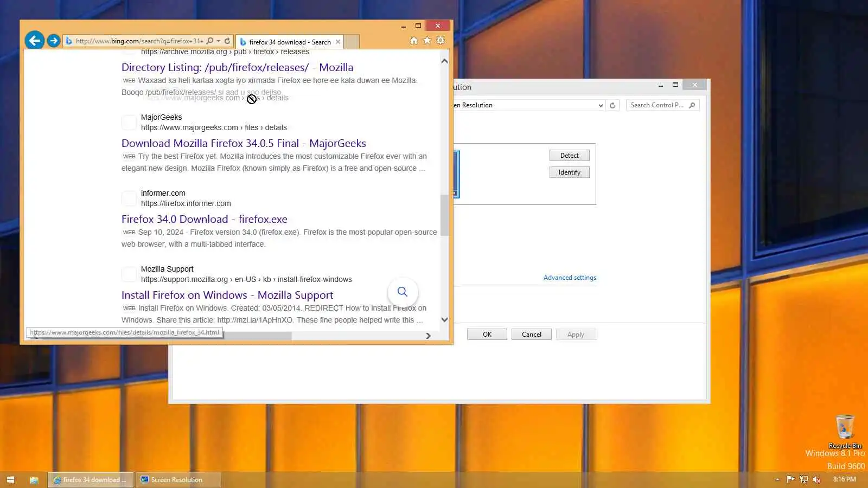Open the network icon in the tray
This screenshot has height=488, width=868.
803,479
